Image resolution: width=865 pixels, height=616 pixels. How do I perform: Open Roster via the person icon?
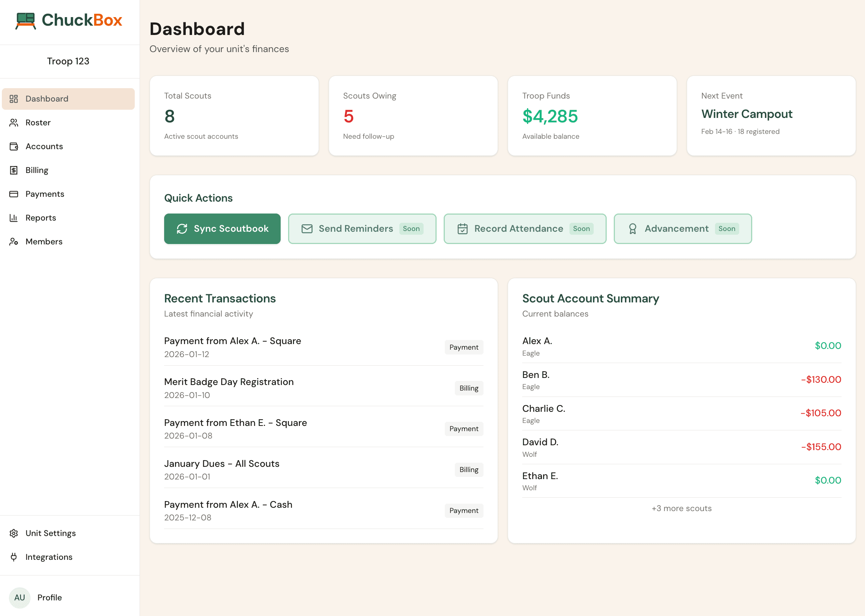(14, 122)
